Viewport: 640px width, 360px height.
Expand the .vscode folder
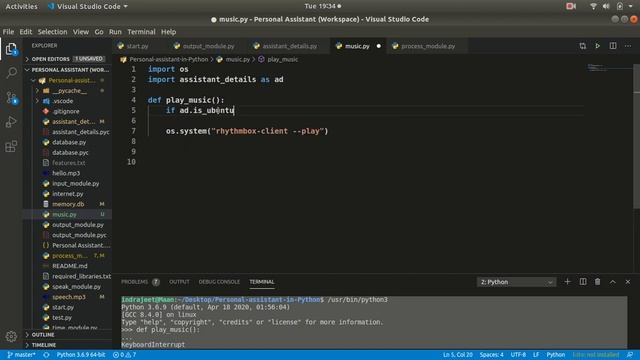[x=67, y=101]
